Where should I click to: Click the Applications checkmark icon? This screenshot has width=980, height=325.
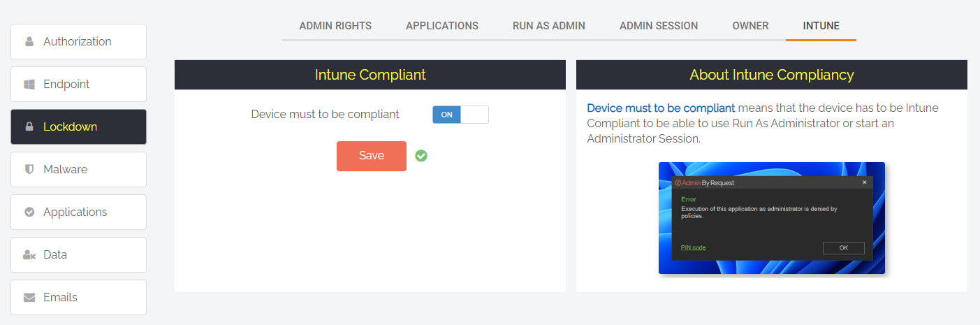[29, 212]
